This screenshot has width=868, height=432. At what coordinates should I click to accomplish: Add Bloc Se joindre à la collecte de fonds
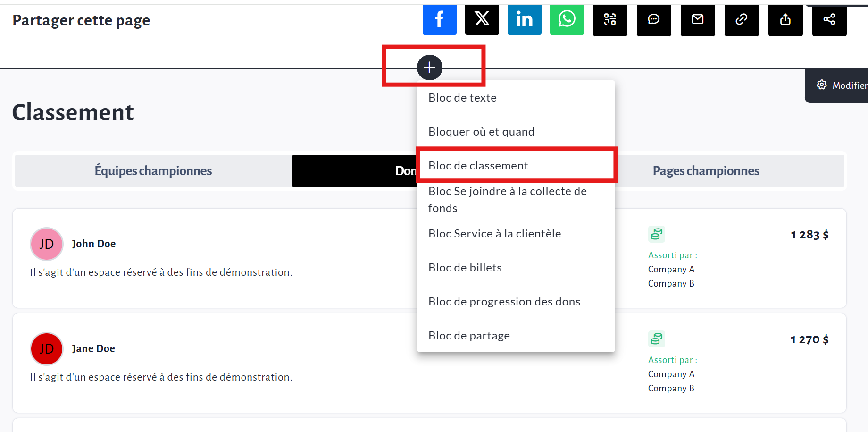point(507,199)
